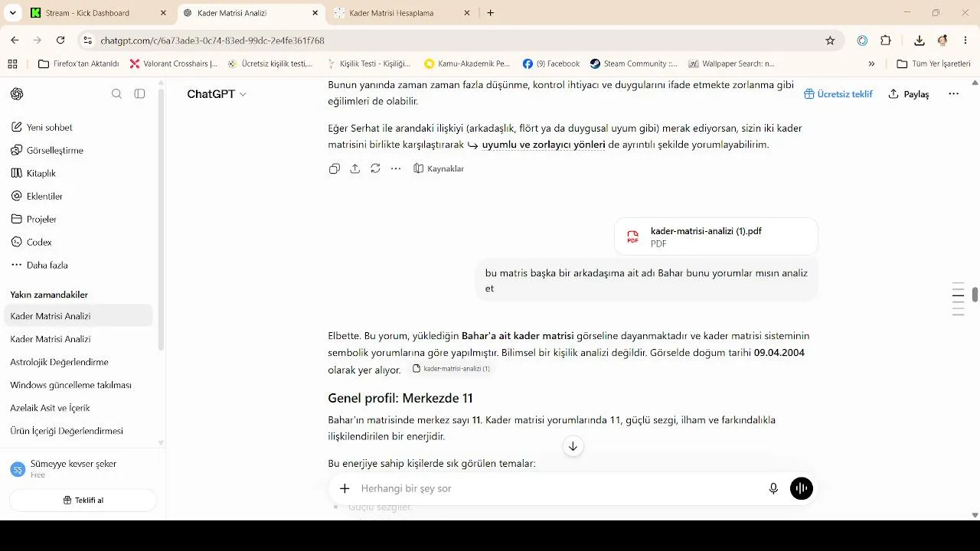Screen dimensions: 980x551
Task: Open a new browser tab
Action: [491, 13]
